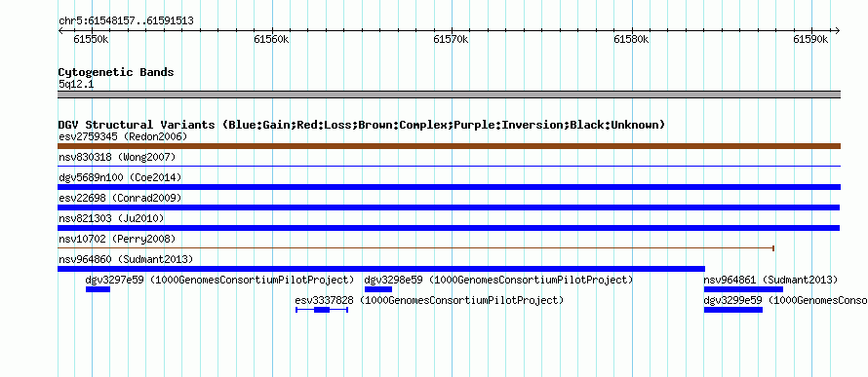Screen dimensions: 868x377
Task: Click the thin blue nsv830318 variant line
Action: [449, 166]
